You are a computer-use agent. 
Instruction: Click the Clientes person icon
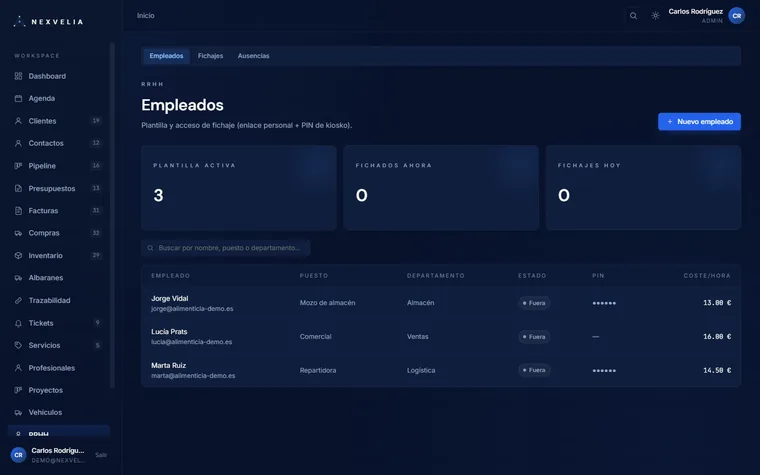(x=18, y=121)
